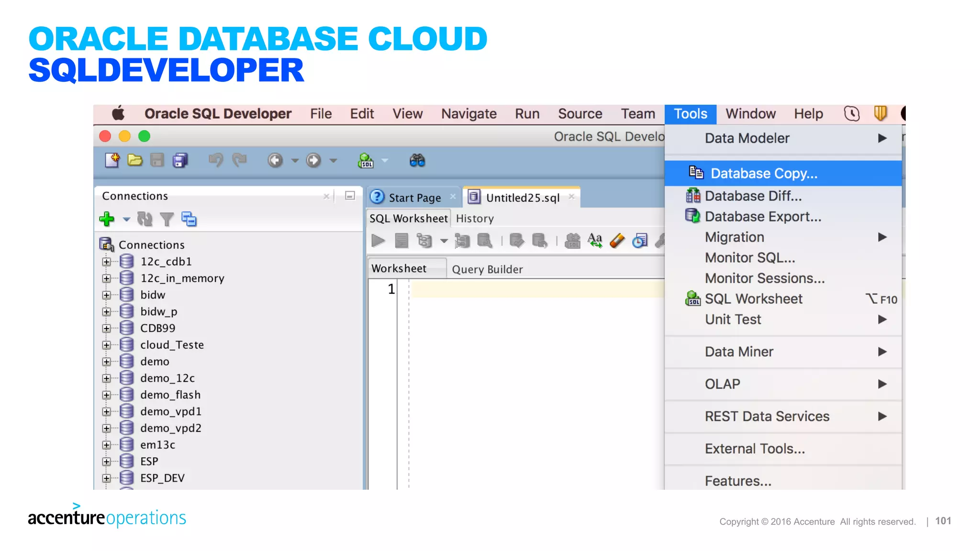Click the filter funnel icon in Connections
Image resolution: width=980 pixels, height=551 pixels.
(x=167, y=220)
